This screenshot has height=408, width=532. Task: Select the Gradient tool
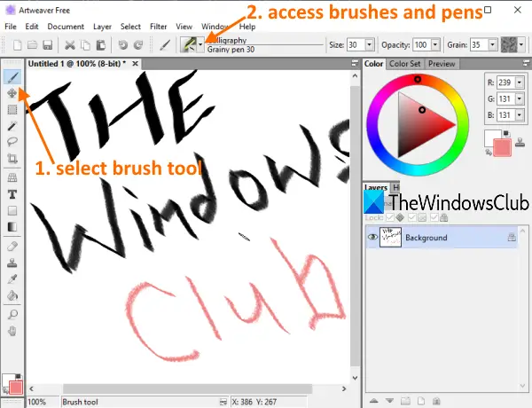12,227
